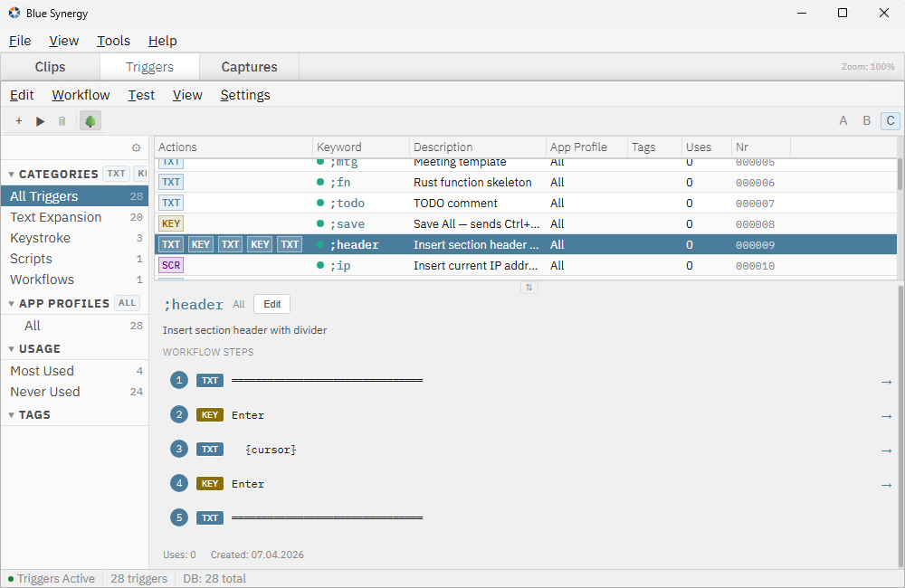This screenshot has width=905, height=588.
Task: Click the Edit button next to ;header
Action: (271, 304)
